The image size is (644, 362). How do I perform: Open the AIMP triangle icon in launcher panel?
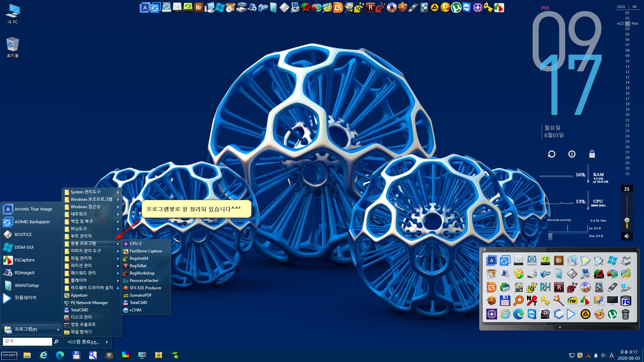[x=585, y=314]
